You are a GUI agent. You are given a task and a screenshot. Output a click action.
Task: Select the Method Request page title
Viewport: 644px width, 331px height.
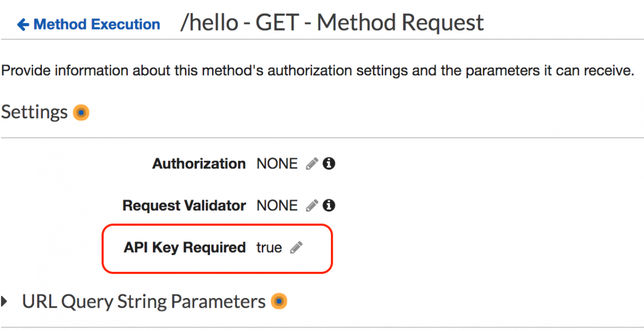tap(332, 22)
